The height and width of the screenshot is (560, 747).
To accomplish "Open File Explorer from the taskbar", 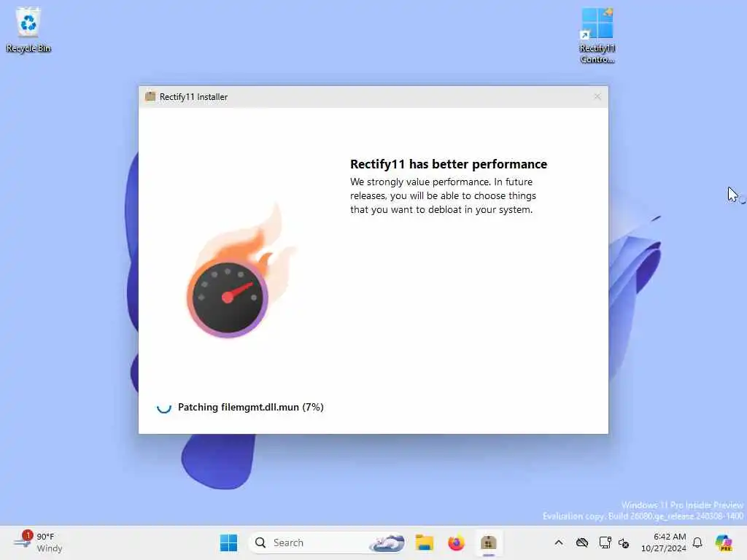I will 424,542.
